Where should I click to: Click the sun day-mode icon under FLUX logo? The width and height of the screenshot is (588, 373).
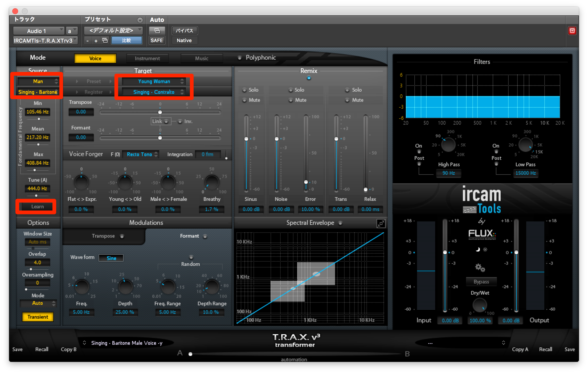coord(485,250)
